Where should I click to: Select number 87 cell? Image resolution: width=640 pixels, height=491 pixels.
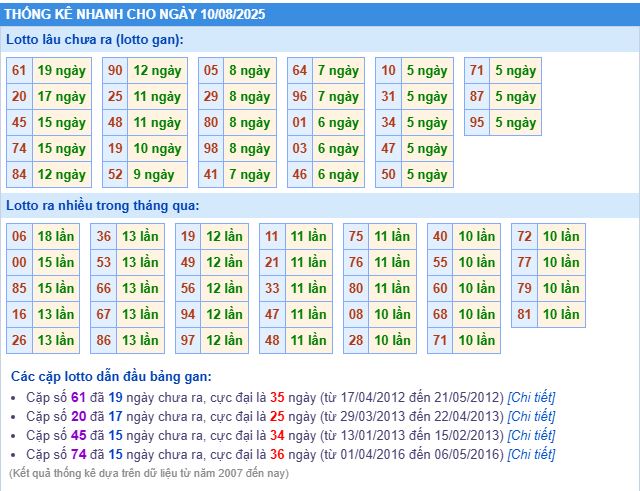point(477,97)
